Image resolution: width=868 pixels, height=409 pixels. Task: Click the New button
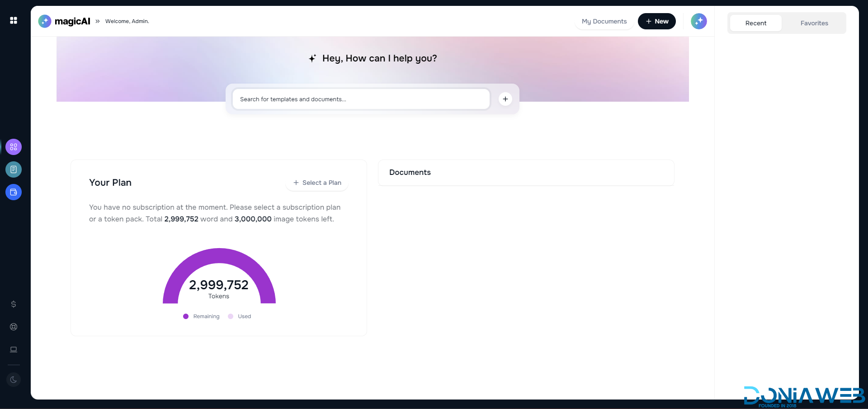point(656,21)
